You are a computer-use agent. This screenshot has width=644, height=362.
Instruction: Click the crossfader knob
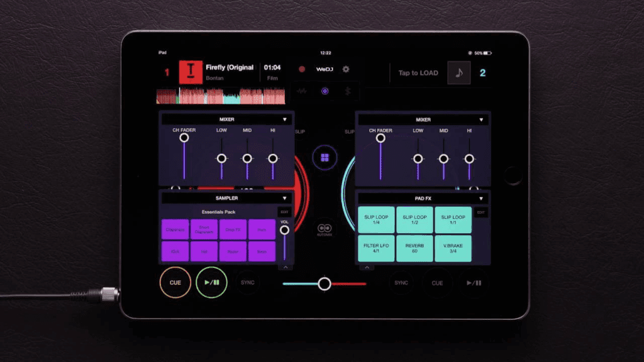[x=325, y=284]
